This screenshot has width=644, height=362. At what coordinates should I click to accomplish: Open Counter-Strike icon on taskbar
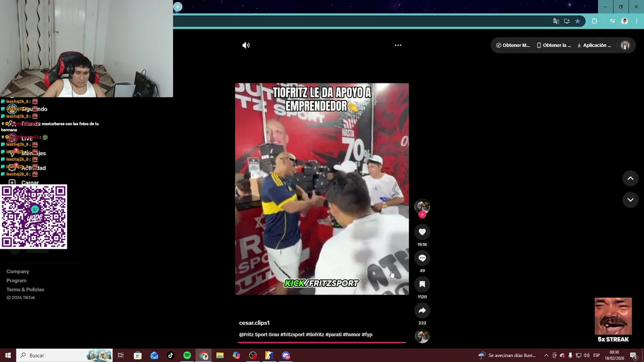pyautogui.click(x=269, y=355)
